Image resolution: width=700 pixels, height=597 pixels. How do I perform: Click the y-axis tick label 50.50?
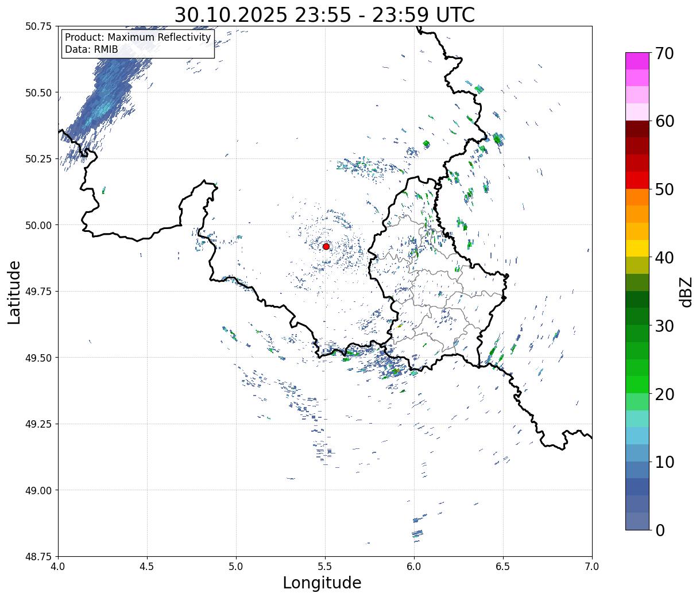coord(38,92)
